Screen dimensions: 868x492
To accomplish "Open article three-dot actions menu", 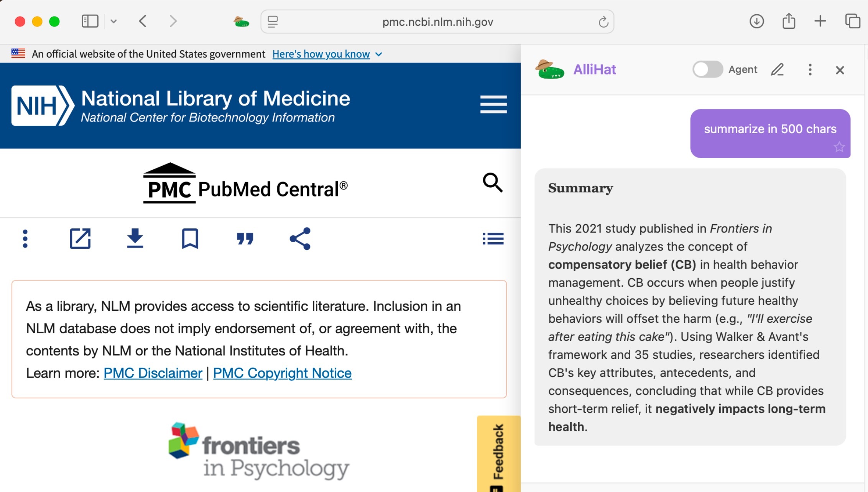I will (x=25, y=239).
